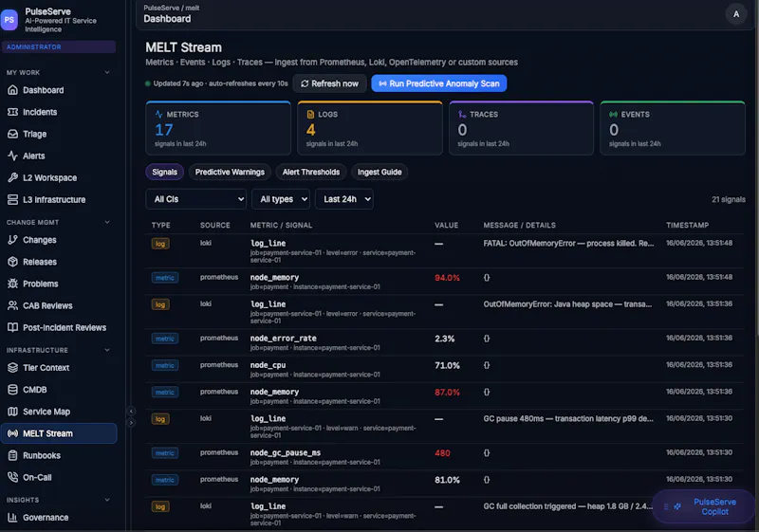
Task: Click the ADMINISTRATOR role badge
Action: click(x=59, y=46)
